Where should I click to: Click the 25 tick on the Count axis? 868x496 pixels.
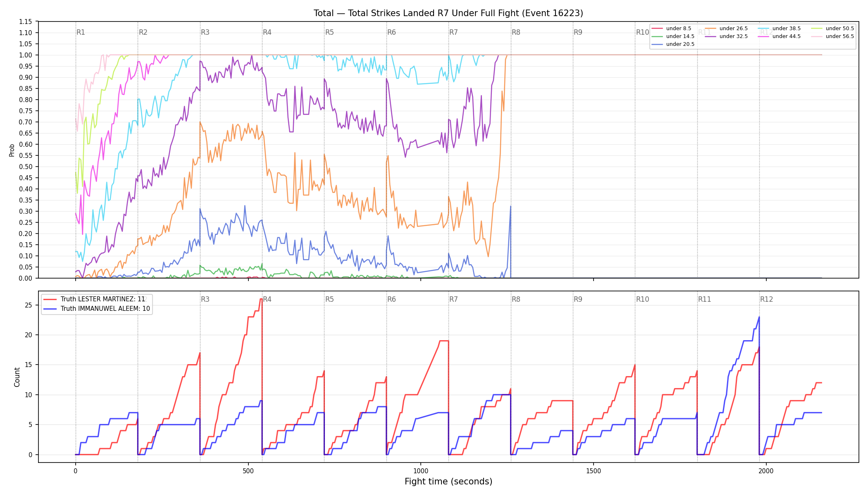tap(29, 305)
